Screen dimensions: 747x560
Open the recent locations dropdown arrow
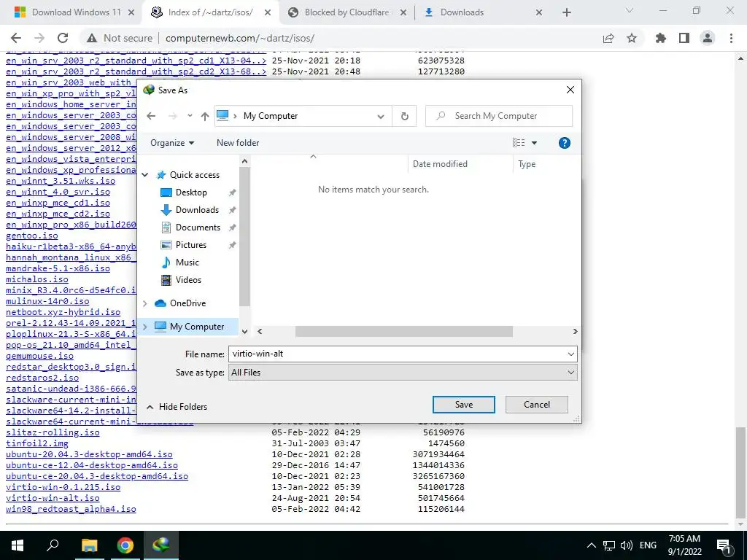click(x=190, y=116)
